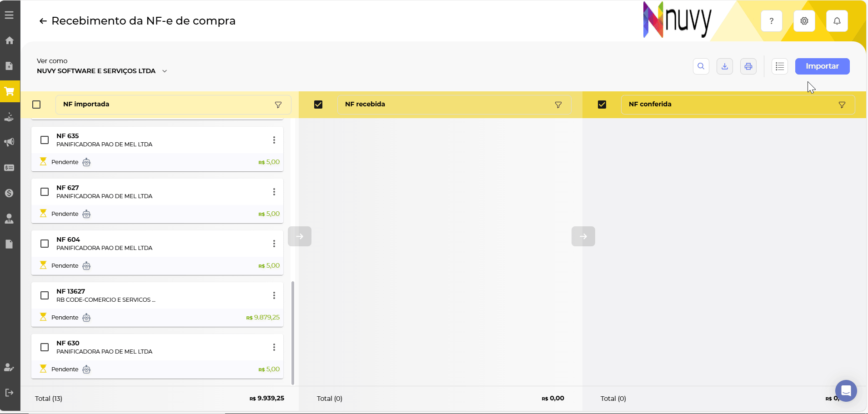
Task: Select the NF 13627 invoice checkbox
Action: (45, 295)
